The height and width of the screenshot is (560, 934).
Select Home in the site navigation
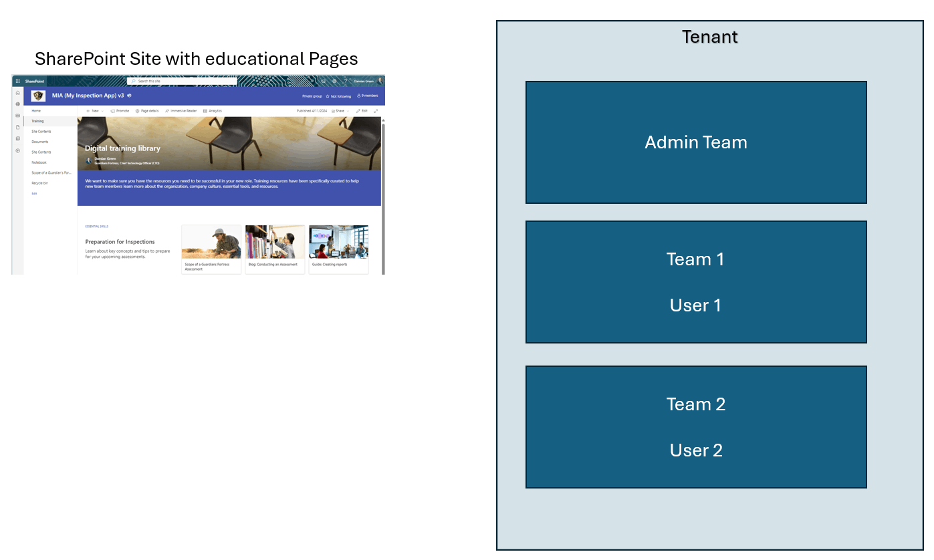36,111
